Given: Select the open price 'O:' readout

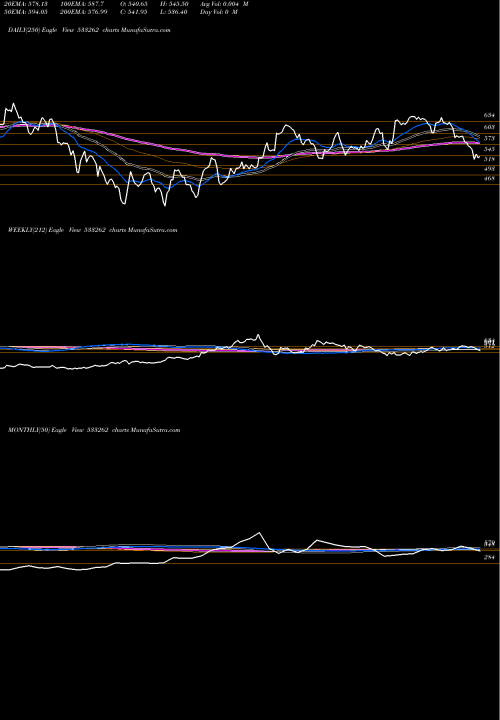Looking at the screenshot, I should pos(134,4).
